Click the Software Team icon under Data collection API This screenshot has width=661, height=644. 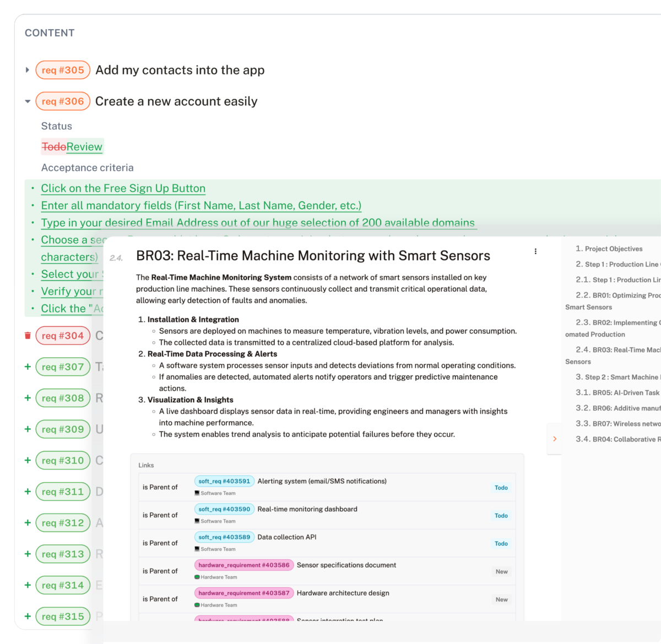coord(197,549)
